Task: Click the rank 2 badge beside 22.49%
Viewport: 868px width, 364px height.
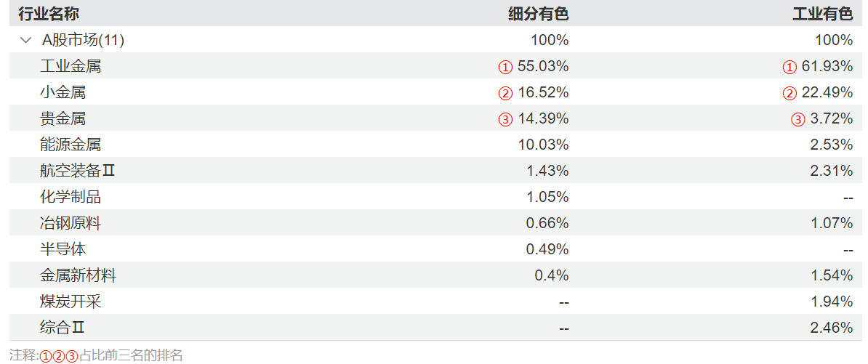Action: [x=789, y=93]
